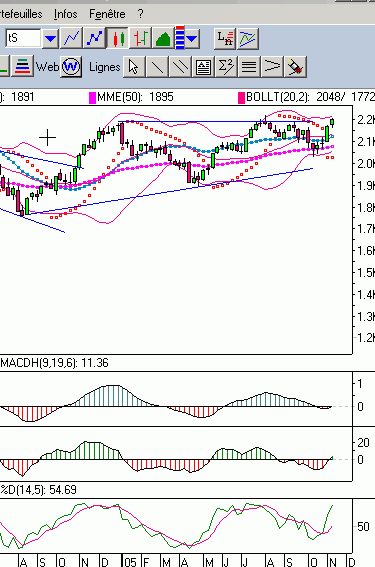Screen dimensions: 375x567
Task: Click the red-blue striped bars chart icon
Action: pyautogui.click(x=180, y=38)
